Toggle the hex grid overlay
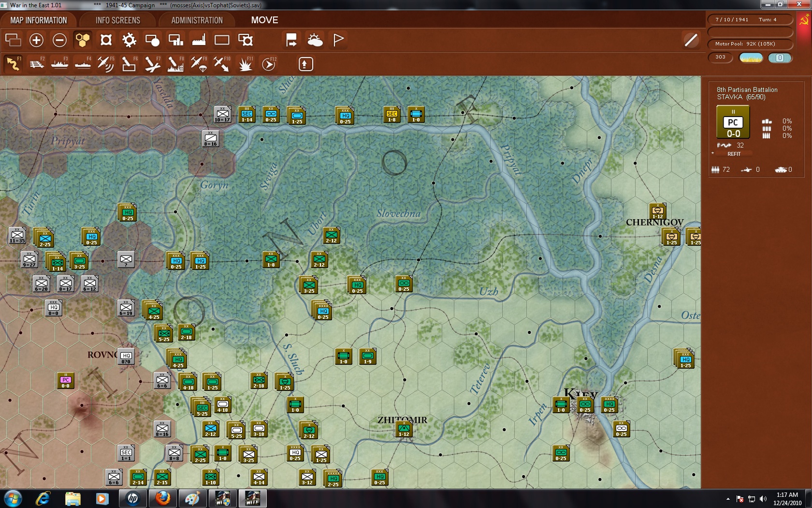This screenshot has height=508, width=812. tap(83, 40)
